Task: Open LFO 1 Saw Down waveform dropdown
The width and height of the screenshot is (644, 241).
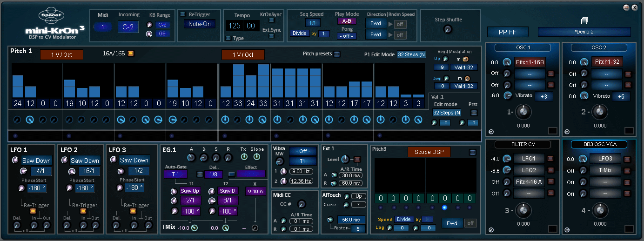Action: coord(36,161)
